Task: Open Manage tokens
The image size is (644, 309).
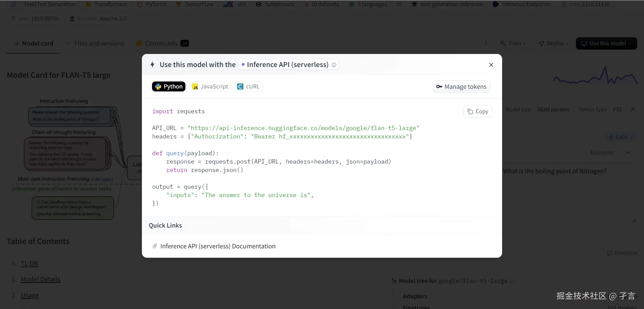Action: pyautogui.click(x=461, y=87)
